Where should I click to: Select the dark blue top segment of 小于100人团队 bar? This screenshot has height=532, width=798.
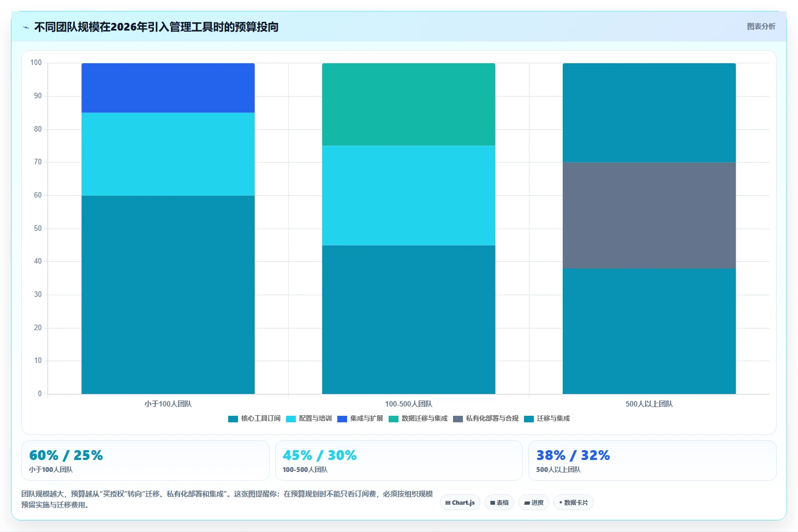click(x=168, y=88)
